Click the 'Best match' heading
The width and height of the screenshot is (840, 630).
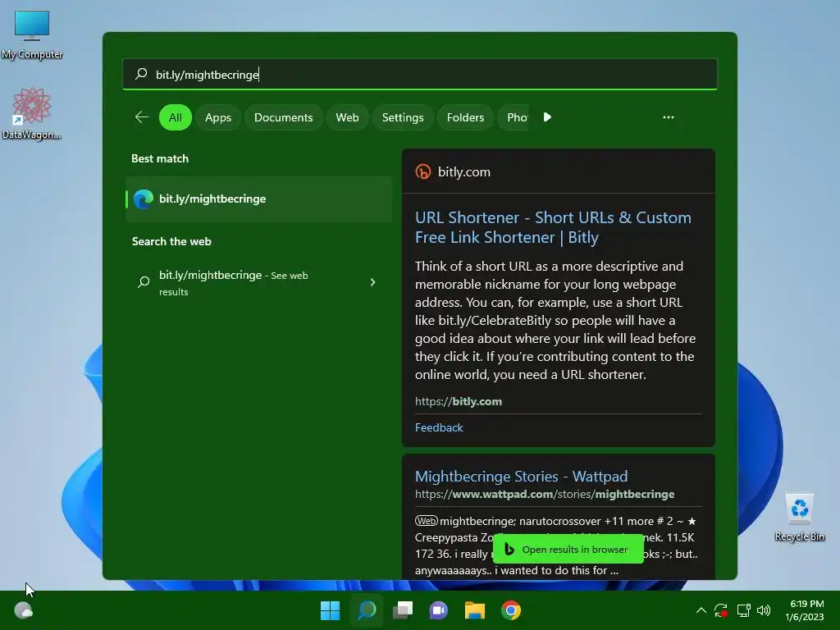(160, 158)
